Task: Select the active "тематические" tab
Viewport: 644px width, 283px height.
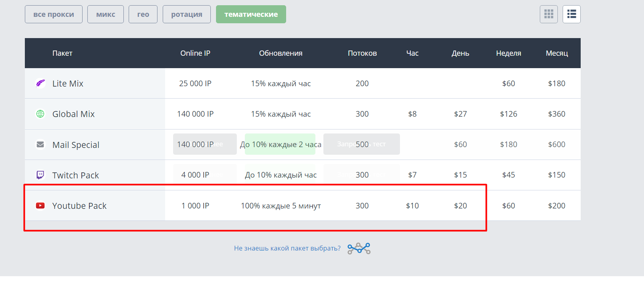Action: coord(251,14)
